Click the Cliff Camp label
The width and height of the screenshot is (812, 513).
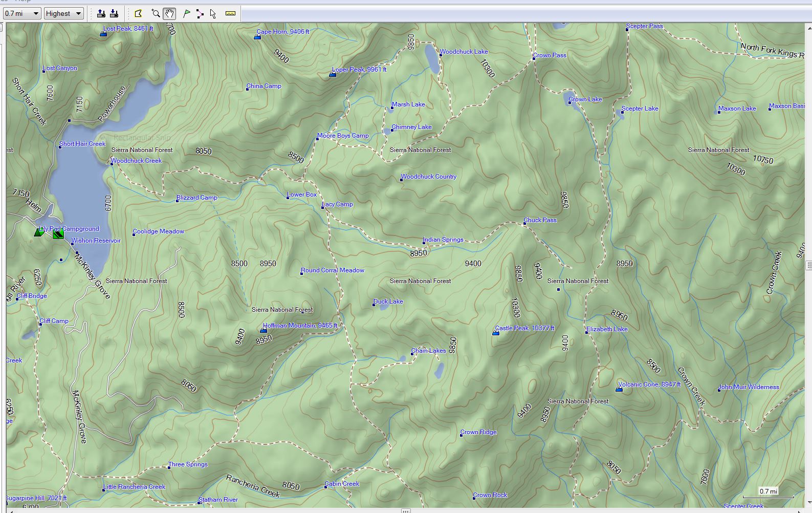coord(54,321)
